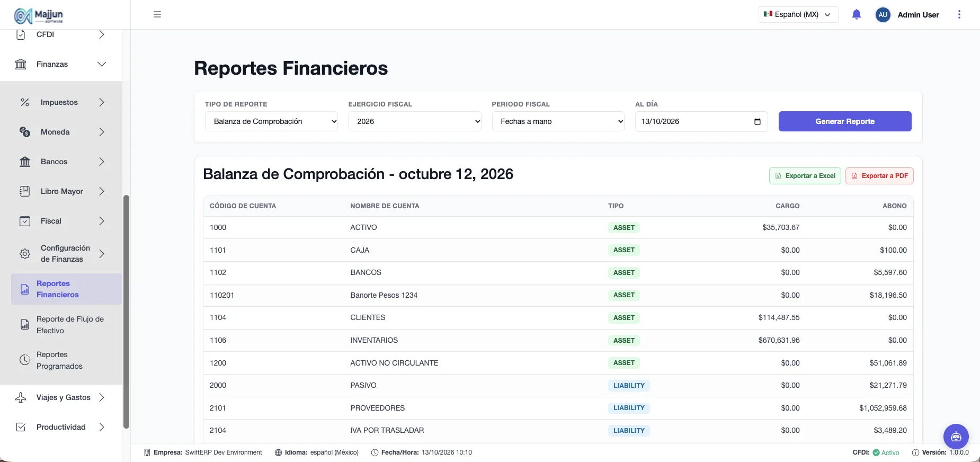Screen dimensions: 980x462
Task: Expand the Moneda submenu chevron
Action: (102, 132)
